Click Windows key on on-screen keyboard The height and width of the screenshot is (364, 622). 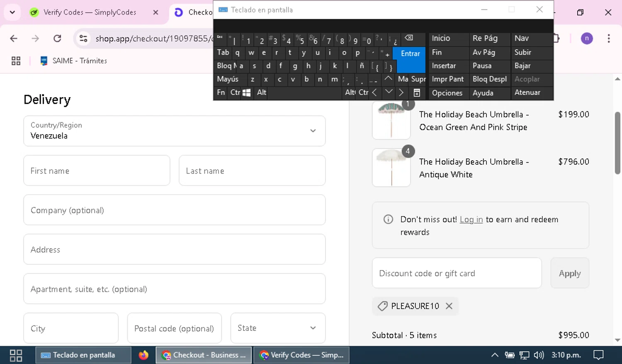pyautogui.click(x=246, y=93)
